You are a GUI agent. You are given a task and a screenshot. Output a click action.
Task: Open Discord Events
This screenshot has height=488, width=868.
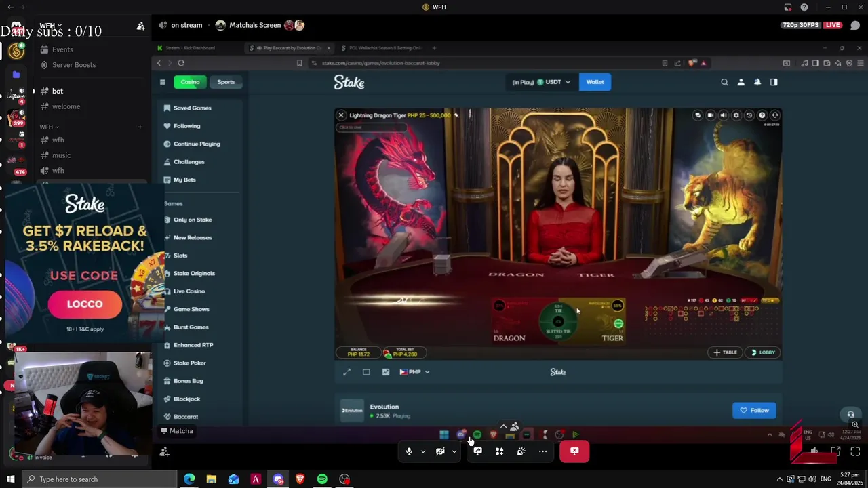(62, 49)
